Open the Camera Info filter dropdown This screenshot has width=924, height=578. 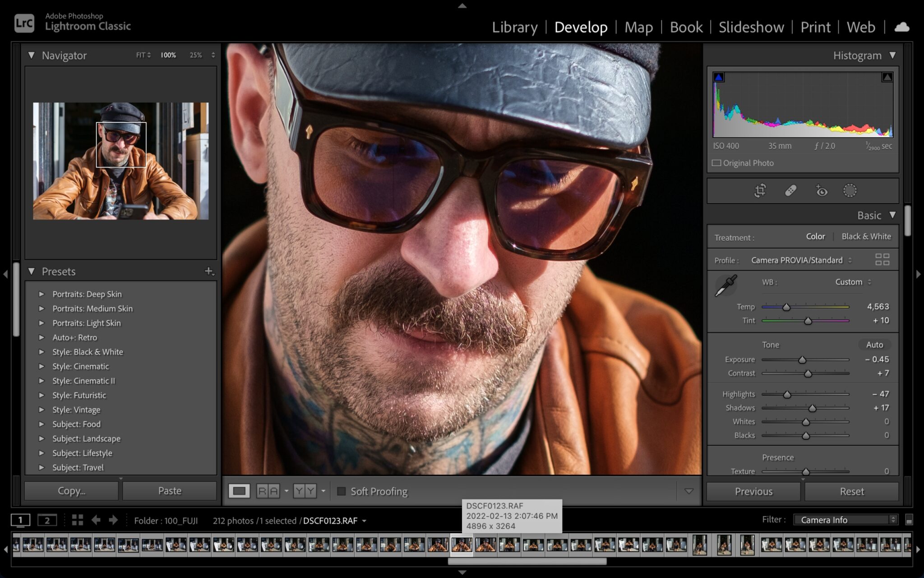845,520
